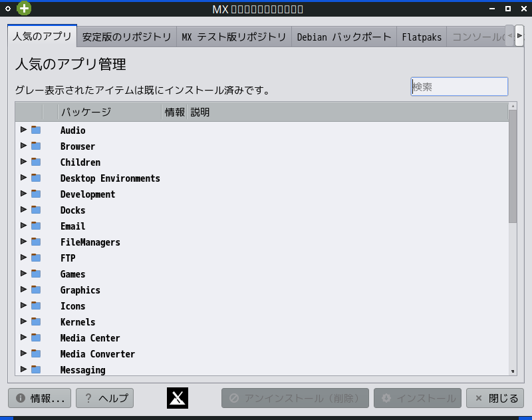The width and height of the screenshot is (532, 420).
Task: Click the FileManagers folder icon
Action: 36,242
